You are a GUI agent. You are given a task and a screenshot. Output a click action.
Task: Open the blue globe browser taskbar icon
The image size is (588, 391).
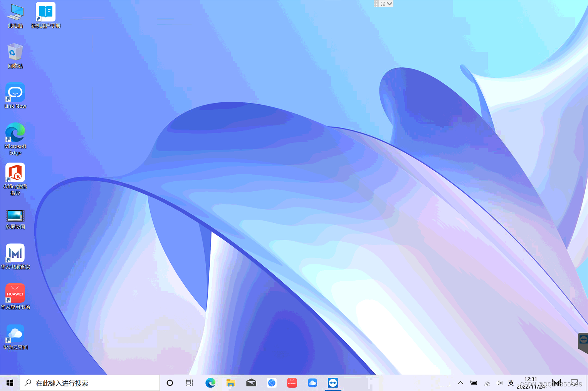tap(272, 383)
